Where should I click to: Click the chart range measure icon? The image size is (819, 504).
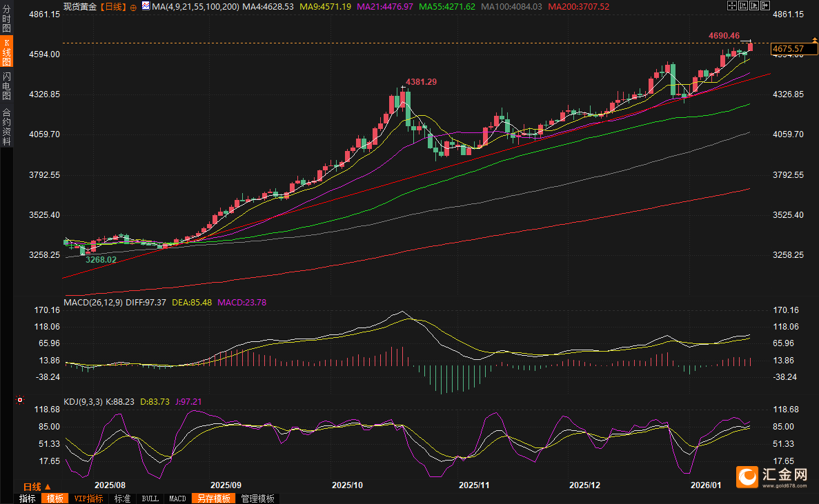pos(743,6)
